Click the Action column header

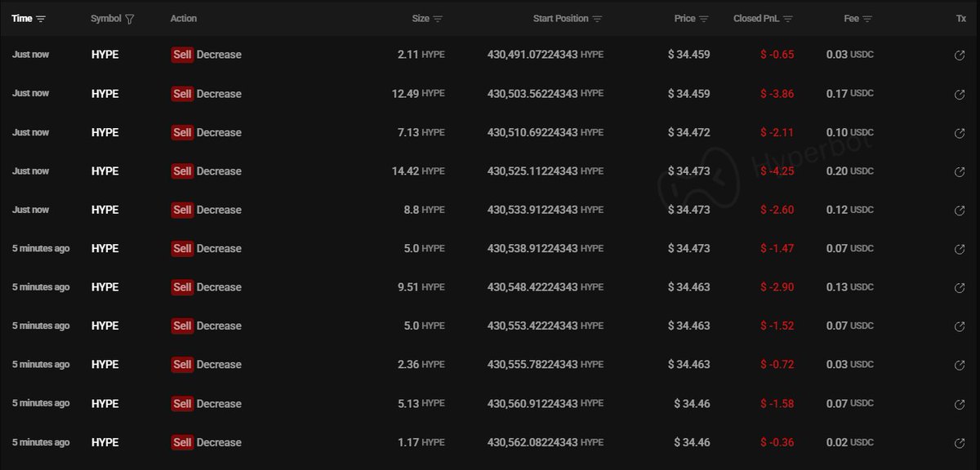pyautogui.click(x=184, y=19)
